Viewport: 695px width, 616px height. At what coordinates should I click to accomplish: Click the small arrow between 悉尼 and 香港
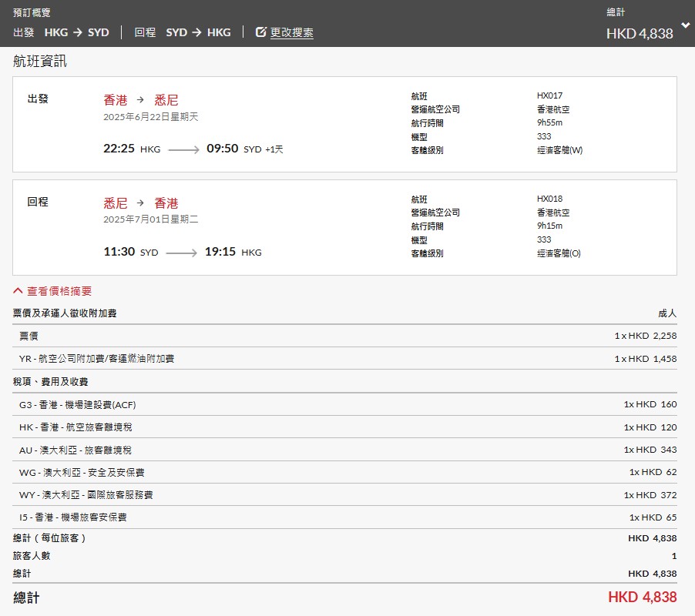coord(140,203)
